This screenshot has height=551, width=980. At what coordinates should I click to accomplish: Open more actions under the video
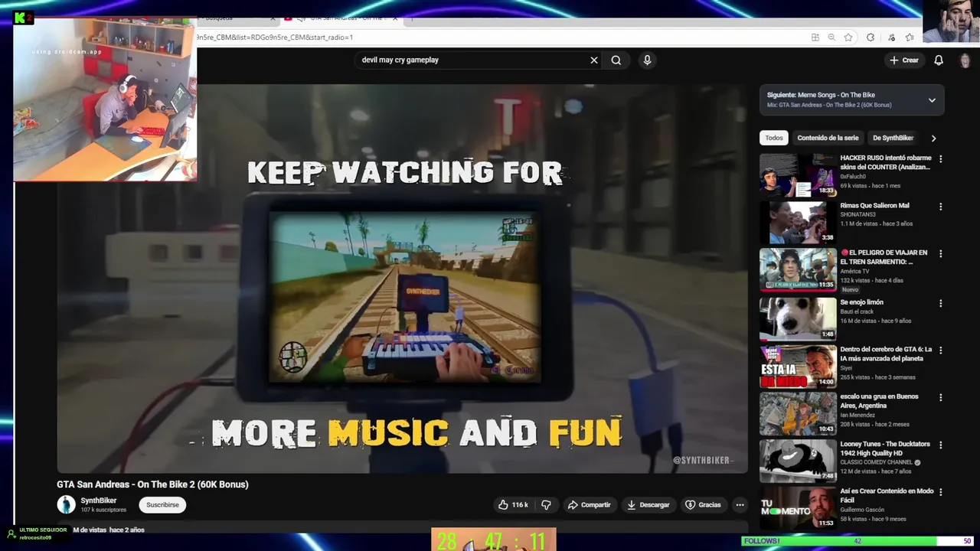pos(740,505)
